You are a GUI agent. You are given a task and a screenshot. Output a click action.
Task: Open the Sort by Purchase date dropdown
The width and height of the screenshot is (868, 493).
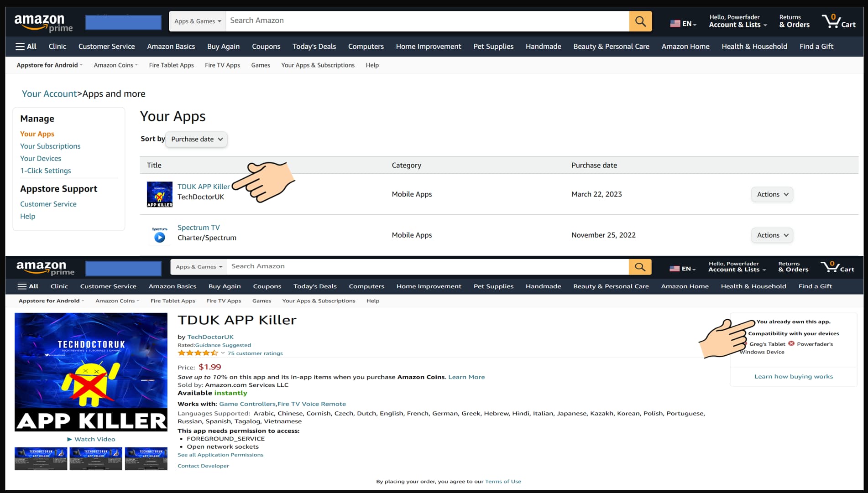coord(197,139)
